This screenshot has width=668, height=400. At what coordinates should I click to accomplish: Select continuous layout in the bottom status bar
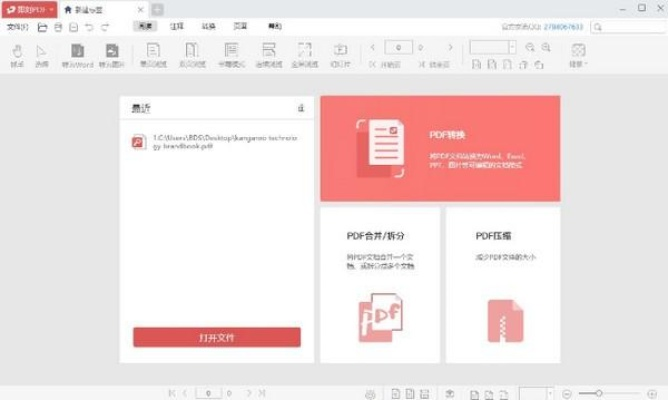click(424, 394)
